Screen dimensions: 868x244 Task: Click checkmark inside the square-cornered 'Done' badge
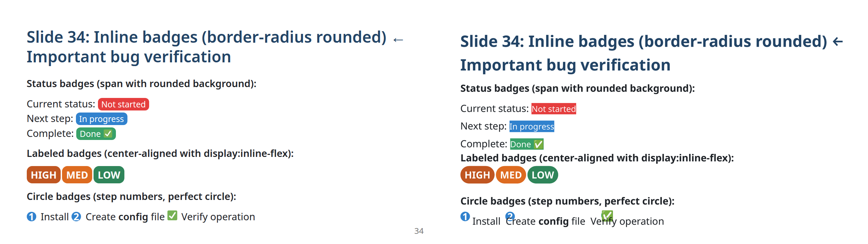(538, 145)
